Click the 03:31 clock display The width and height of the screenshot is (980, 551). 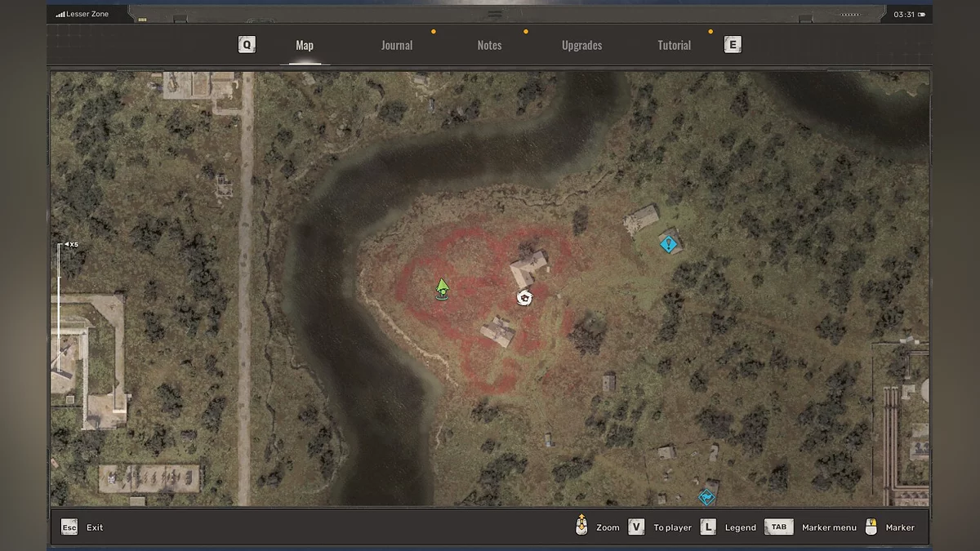click(x=904, y=14)
